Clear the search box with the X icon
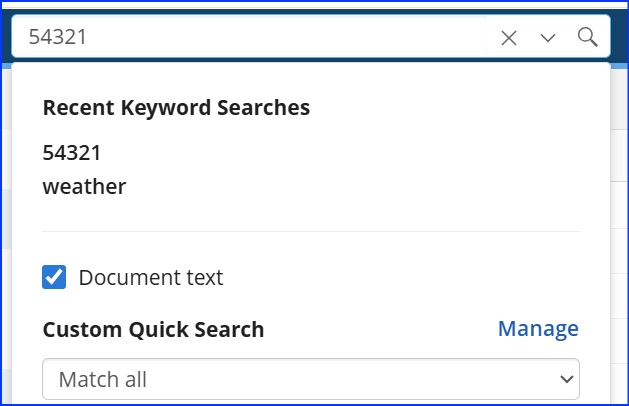Image resolution: width=629 pixels, height=406 pixels. [x=509, y=38]
